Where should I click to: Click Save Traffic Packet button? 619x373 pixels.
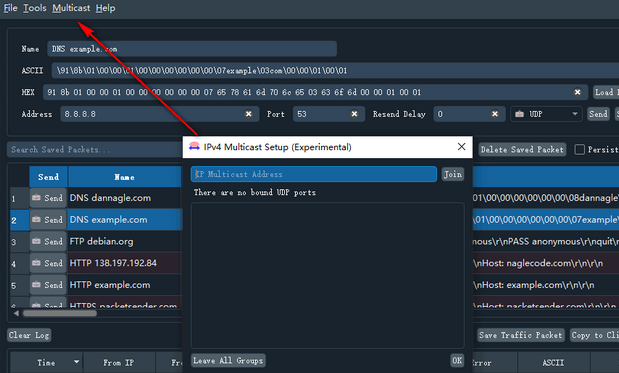pyautogui.click(x=521, y=335)
